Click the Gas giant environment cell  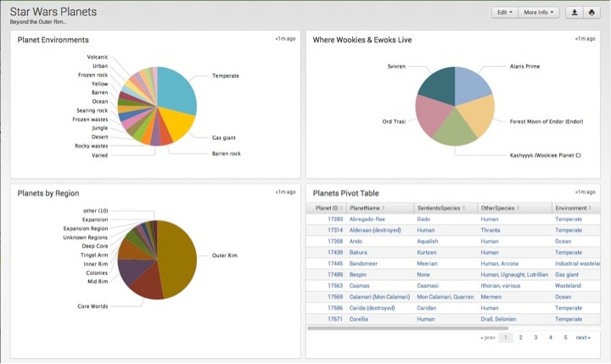tap(567, 275)
